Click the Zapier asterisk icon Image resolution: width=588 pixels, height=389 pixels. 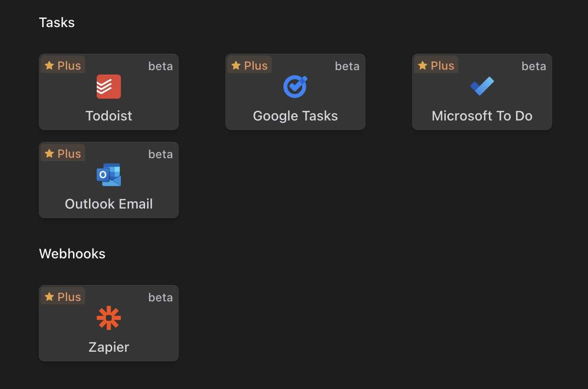pos(109,318)
